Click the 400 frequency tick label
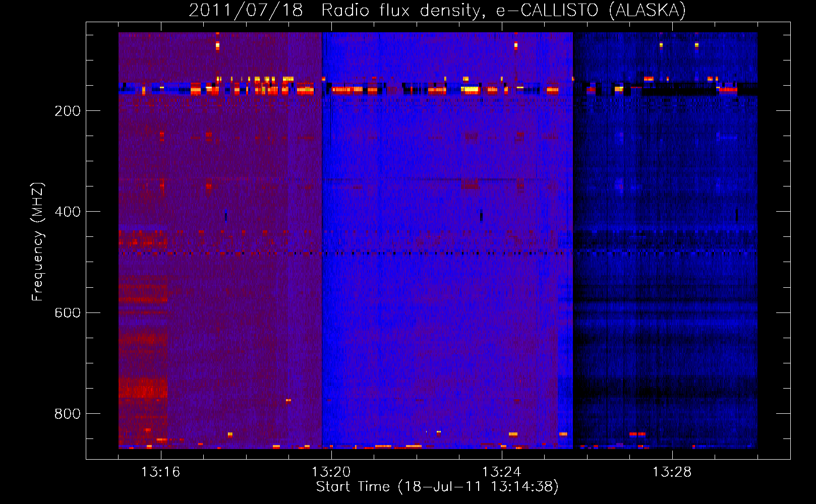 pyautogui.click(x=68, y=212)
